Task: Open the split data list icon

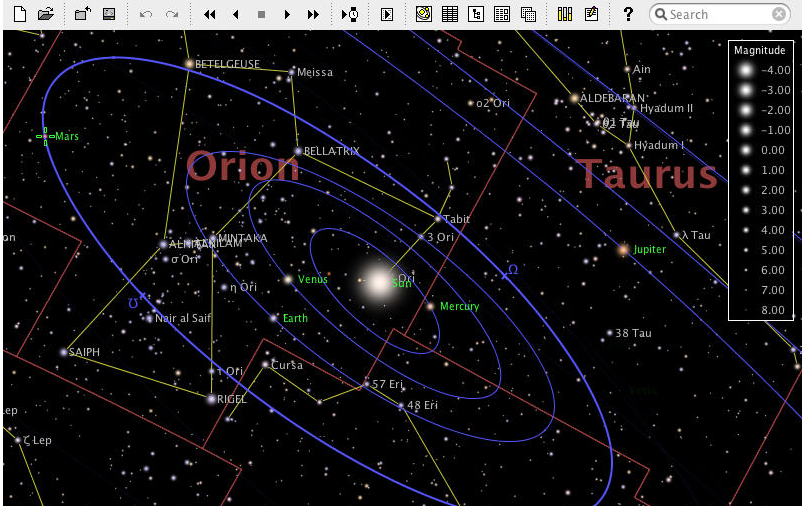Action: [x=502, y=14]
